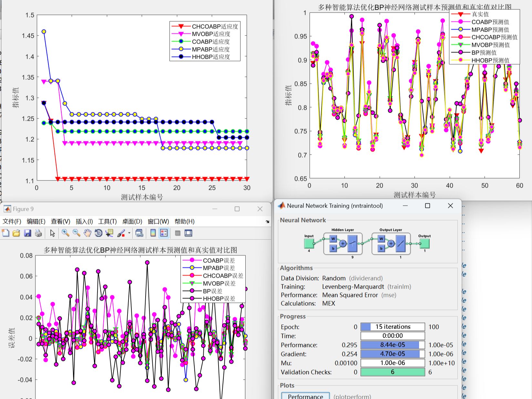The image size is (532, 399).
Task: Minimize the Neural Network Training window
Action: (x=405, y=206)
